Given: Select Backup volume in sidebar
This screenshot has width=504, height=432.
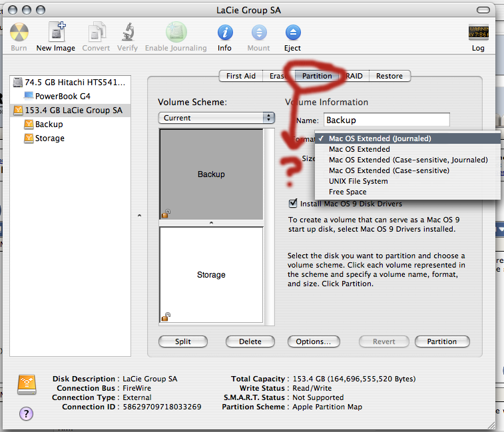Looking at the screenshot, I should pos(70,124).
